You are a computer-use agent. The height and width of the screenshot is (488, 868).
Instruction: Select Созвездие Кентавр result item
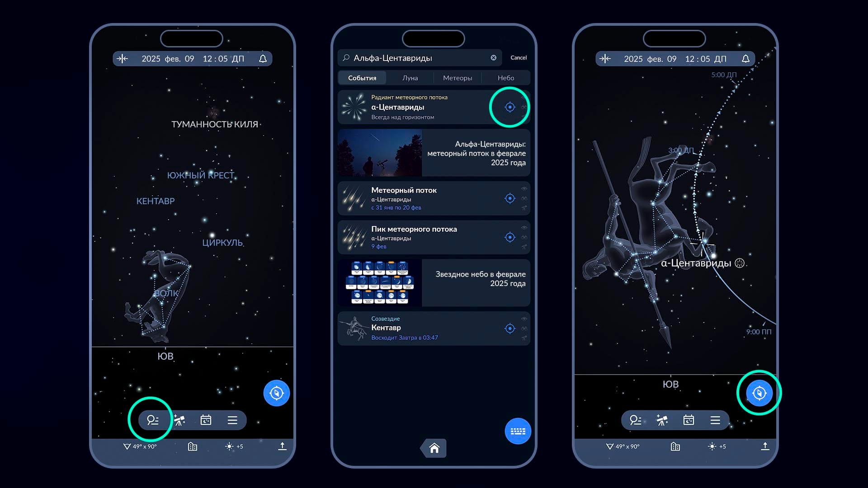434,328
